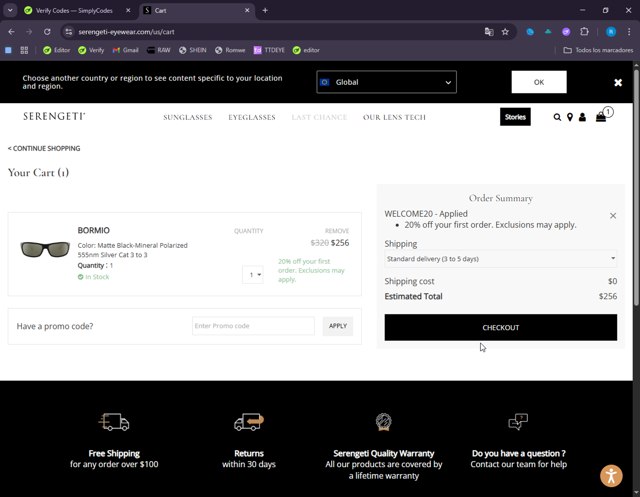Open the RAW bookmark
This screenshot has height=497, width=640.
tap(159, 50)
